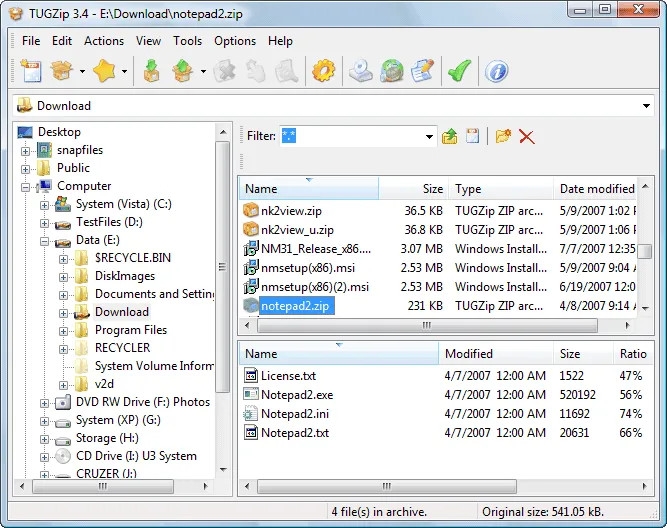This screenshot has height=528, width=667.
Task: Open the Download path dropdown arrow
Action: tap(646, 106)
